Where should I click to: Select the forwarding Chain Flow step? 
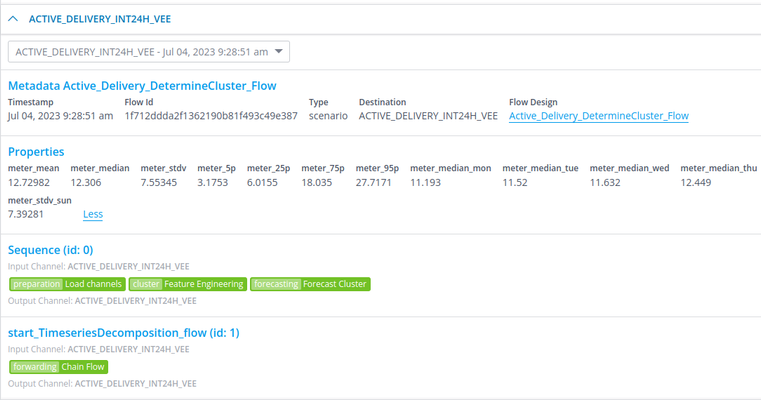tap(59, 367)
